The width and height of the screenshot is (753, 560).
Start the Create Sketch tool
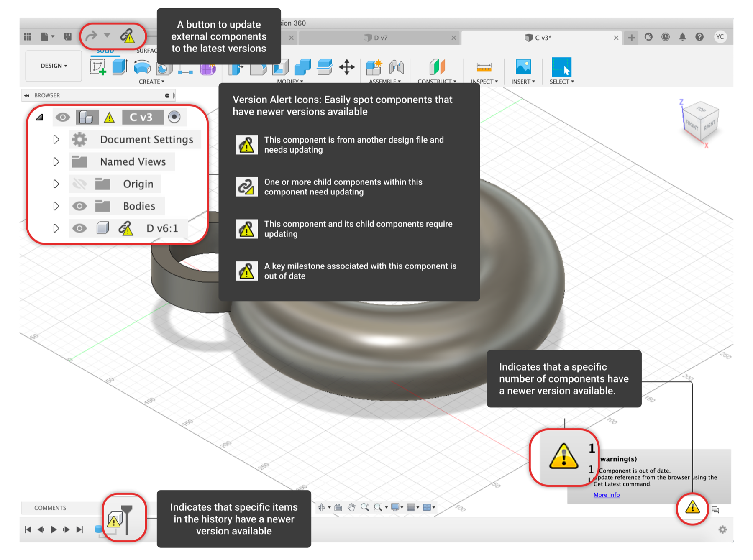(98, 67)
